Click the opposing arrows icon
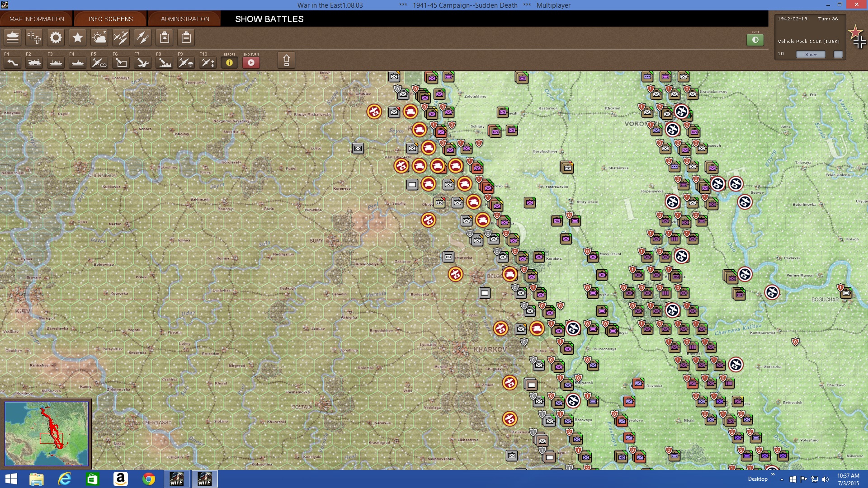The width and height of the screenshot is (868, 488). click(x=142, y=38)
